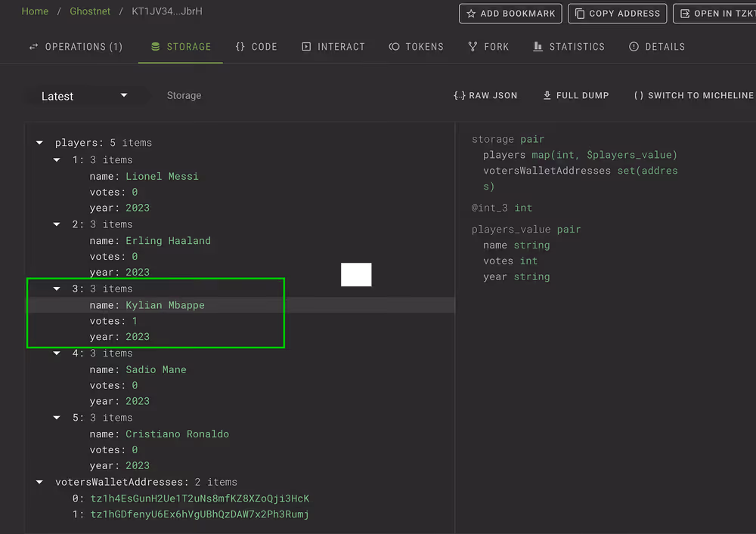756x534 pixels.
Task: Collapse the players tree node
Action: click(x=39, y=143)
